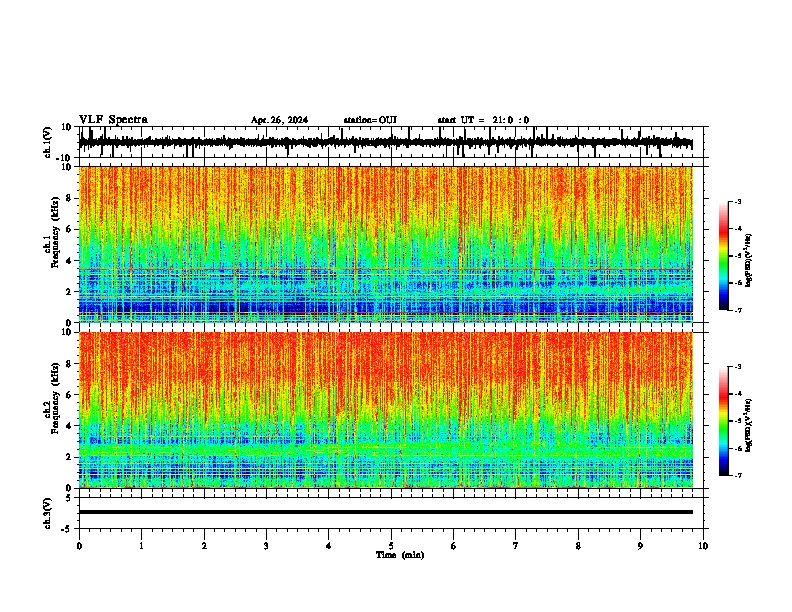Click the "ch.1(V)" axis label
The image size is (792, 612).
[x=48, y=142]
